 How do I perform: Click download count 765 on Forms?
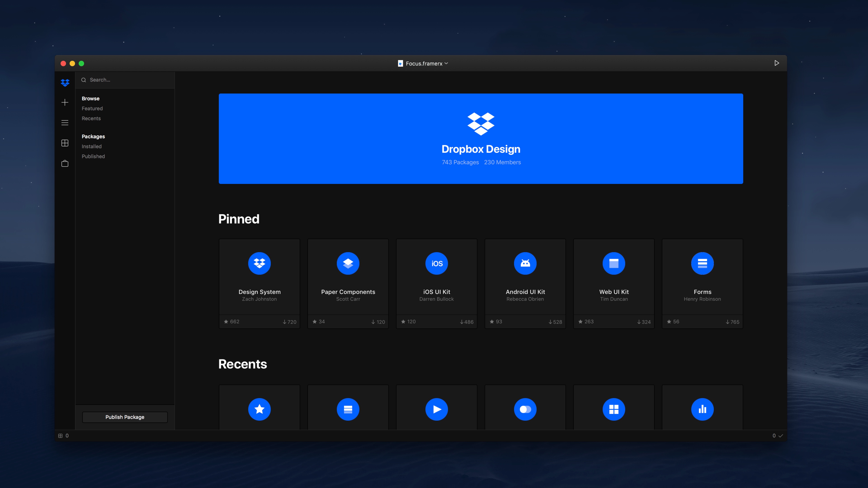[x=733, y=322]
